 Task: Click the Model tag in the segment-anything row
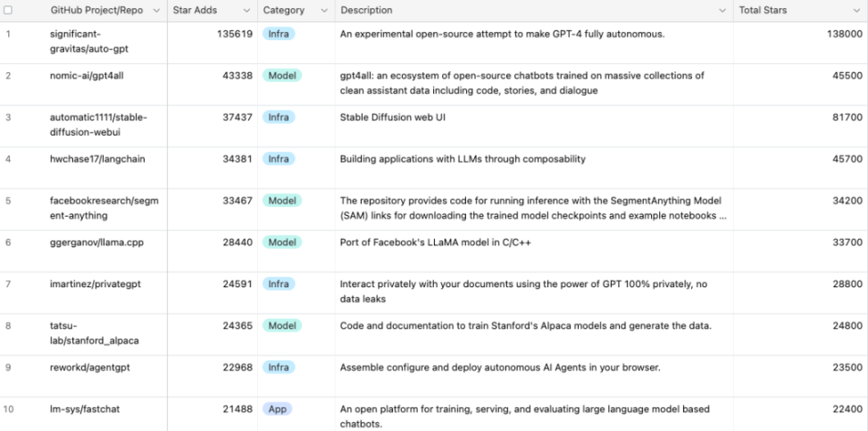(x=282, y=200)
